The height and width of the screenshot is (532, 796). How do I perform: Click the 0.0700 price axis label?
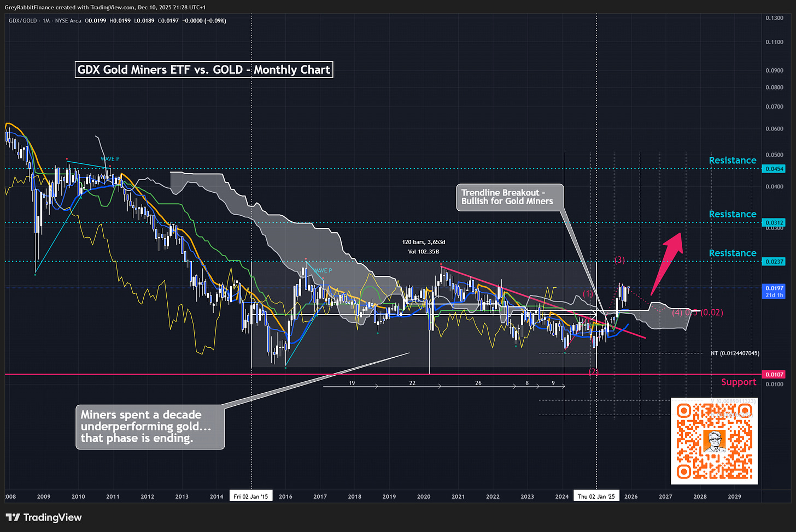point(774,107)
